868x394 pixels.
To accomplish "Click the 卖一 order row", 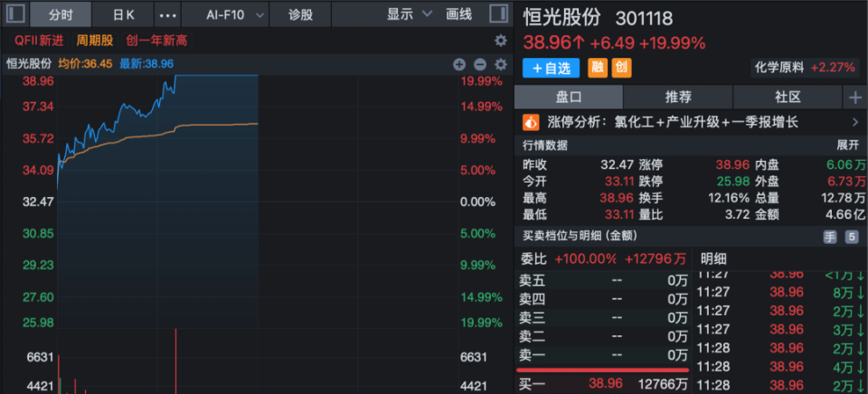I will [602, 355].
